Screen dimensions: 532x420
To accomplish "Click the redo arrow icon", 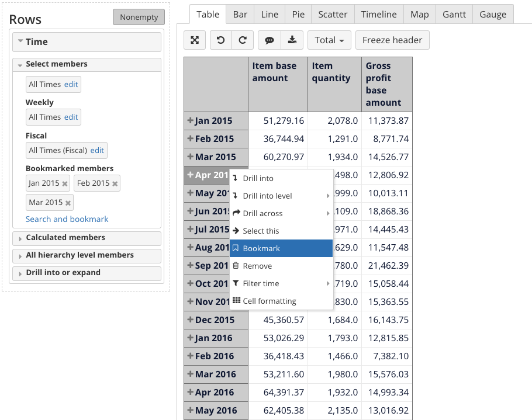I will [x=242, y=40].
